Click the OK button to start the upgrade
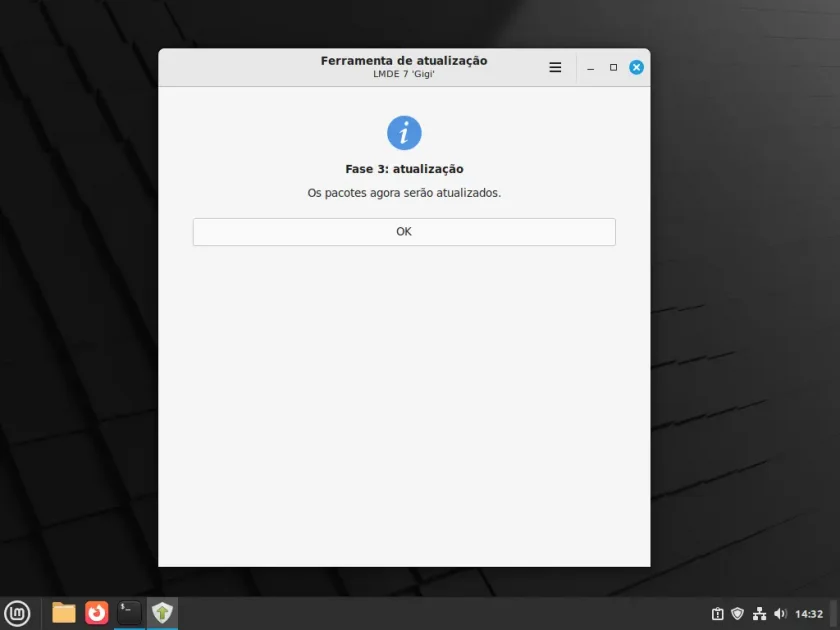 [404, 231]
